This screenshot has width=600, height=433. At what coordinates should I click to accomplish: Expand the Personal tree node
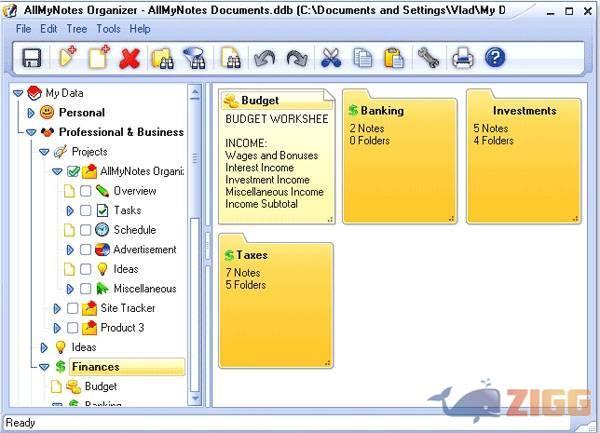click(31, 113)
